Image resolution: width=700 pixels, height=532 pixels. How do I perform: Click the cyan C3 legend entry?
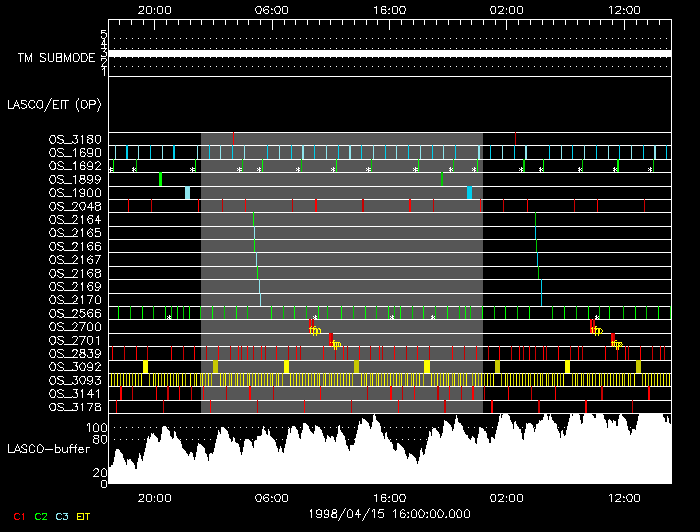pyautogui.click(x=62, y=516)
